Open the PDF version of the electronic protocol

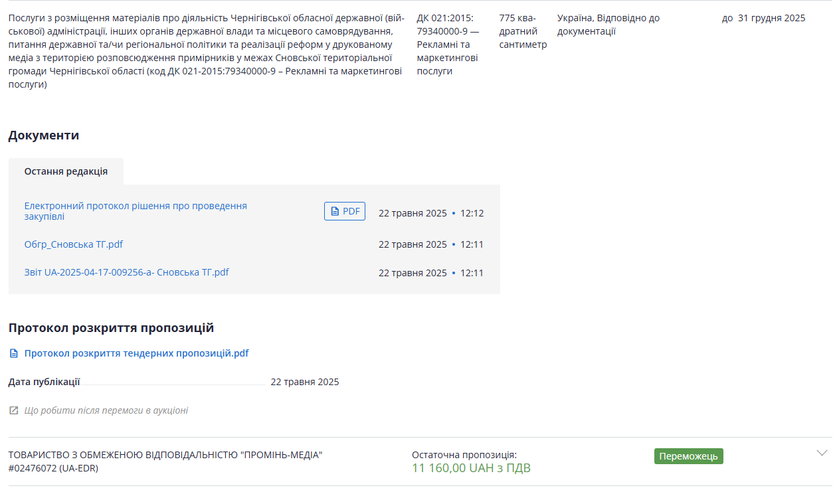pos(344,211)
